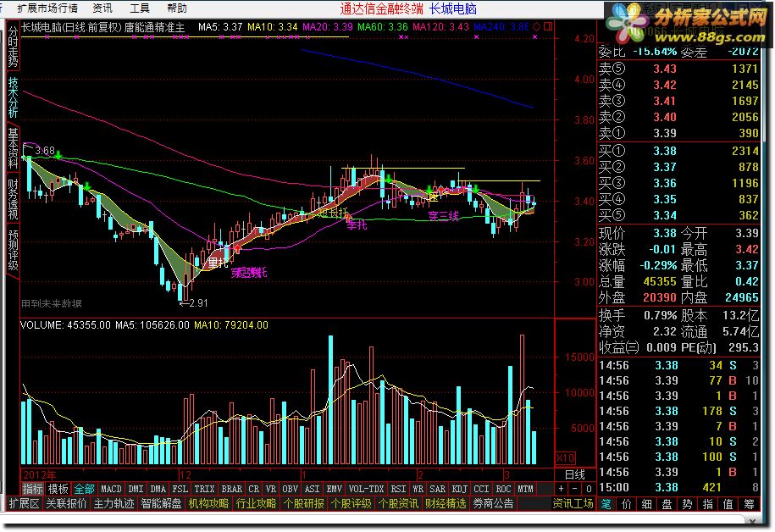This screenshot has height=532, width=775.
Task: Select the 值 tab in quote panel
Action: click(728, 504)
